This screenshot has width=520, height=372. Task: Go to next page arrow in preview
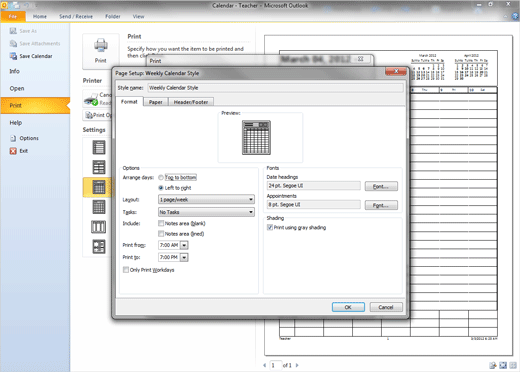[x=297, y=365]
